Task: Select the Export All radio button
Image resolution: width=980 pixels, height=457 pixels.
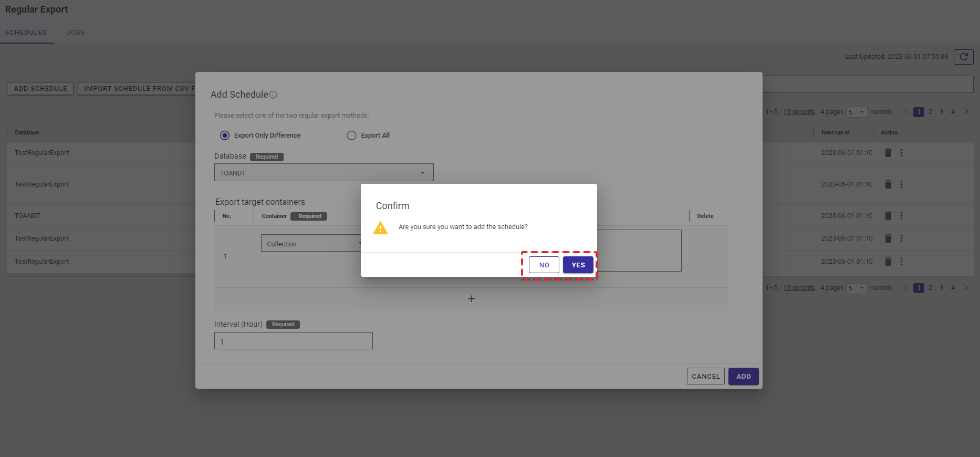Action: point(351,136)
